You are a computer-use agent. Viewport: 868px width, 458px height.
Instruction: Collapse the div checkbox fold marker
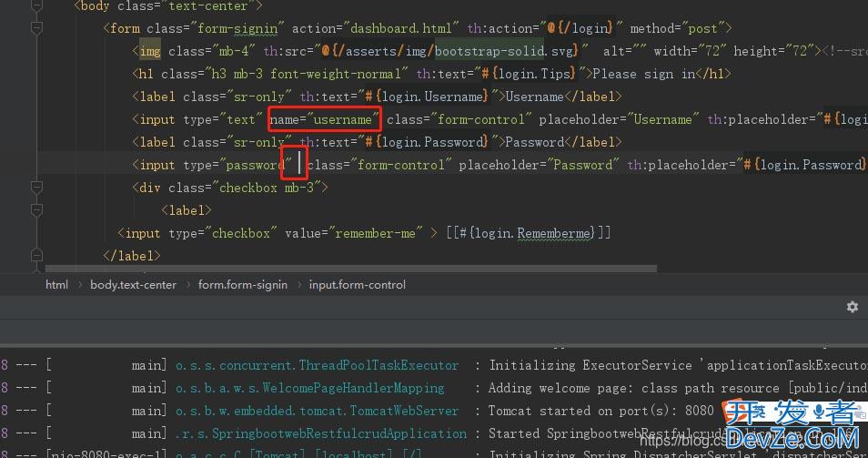tap(36, 188)
